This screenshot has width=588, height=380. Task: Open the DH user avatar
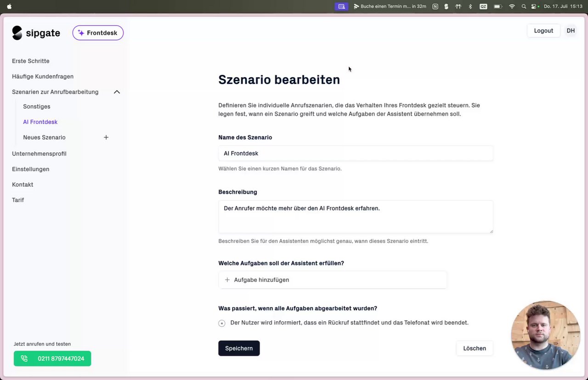pyautogui.click(x=571, y=31)
